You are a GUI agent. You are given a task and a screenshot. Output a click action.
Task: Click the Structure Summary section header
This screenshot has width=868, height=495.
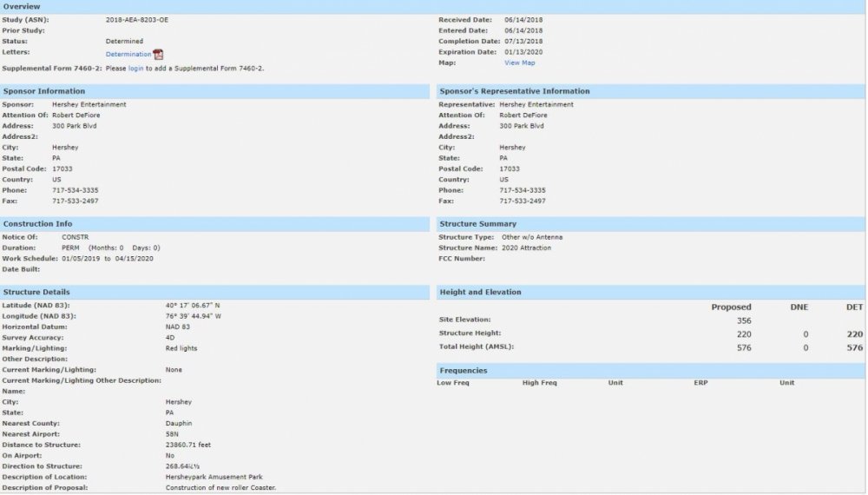pos(478,224)
